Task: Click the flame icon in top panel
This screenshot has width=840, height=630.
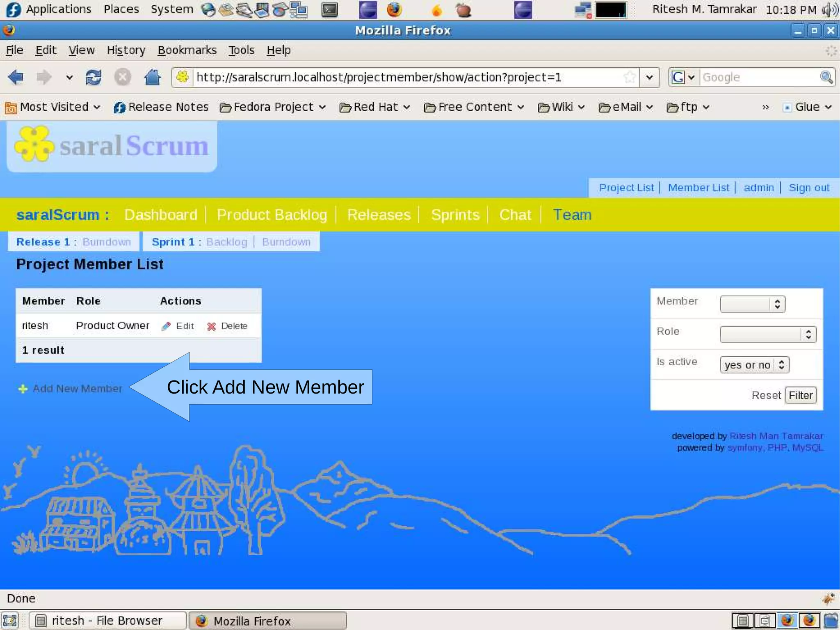Action: click(x=437, y=10)
